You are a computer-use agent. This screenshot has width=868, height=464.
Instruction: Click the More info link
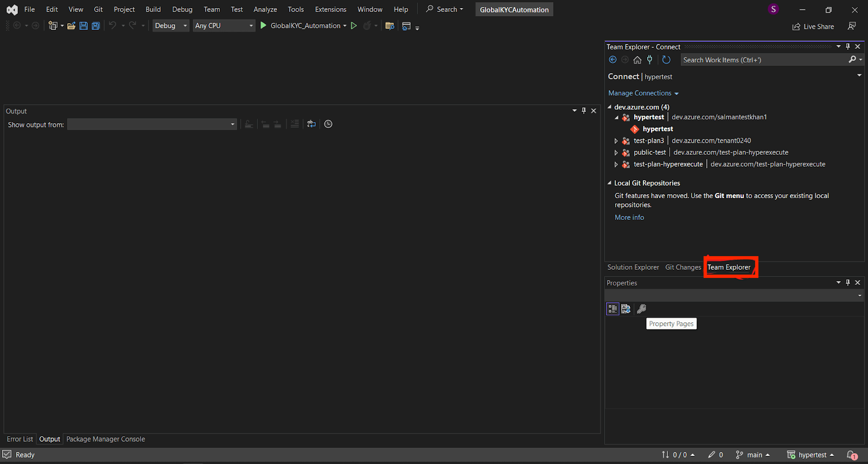click(x=629, y=218)
